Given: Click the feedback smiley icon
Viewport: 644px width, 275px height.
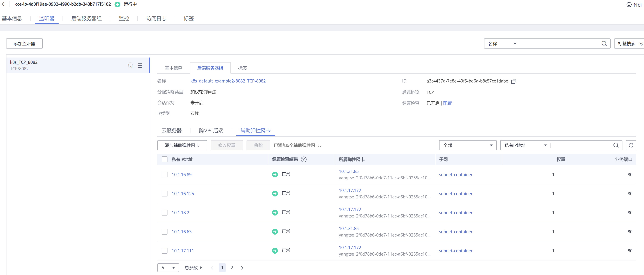Looking at the screenshot, I should [x=629, y=4].
